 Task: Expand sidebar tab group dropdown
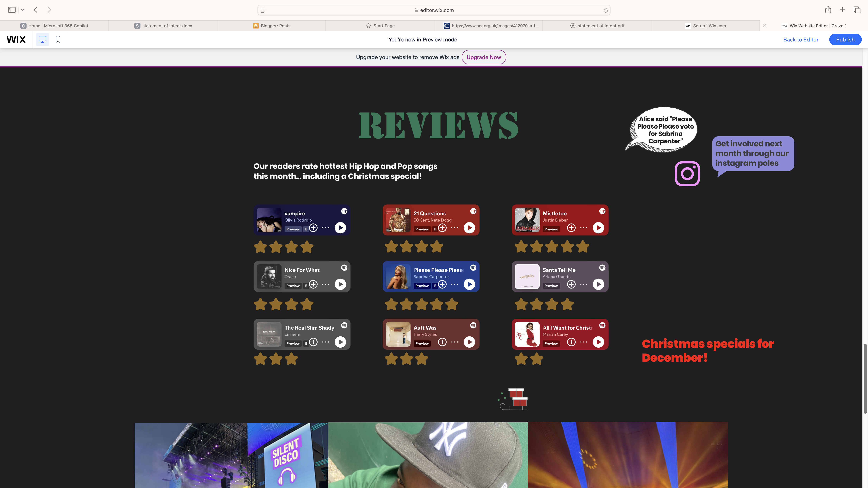(23, 10)
